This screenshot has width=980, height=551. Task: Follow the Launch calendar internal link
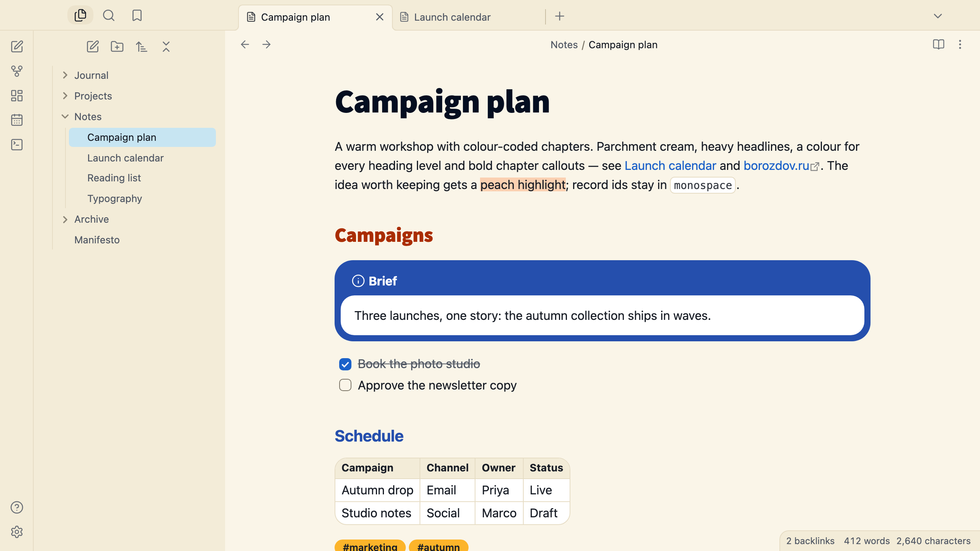pos(670,166)
